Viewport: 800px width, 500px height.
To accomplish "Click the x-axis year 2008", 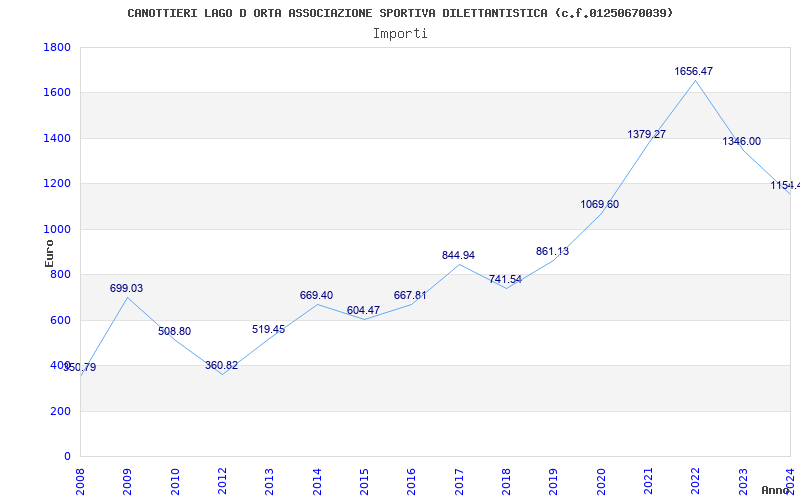I will pyautogui.click(x=80, y=482).
